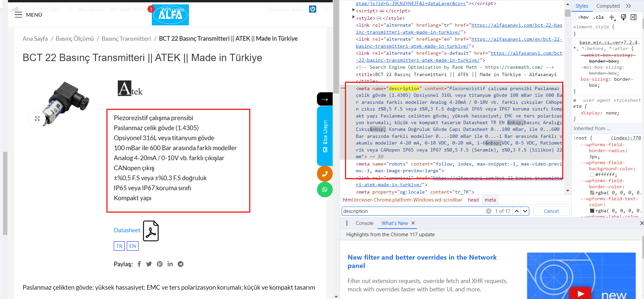Open the (index):770 source link
This screenshot has height=299, width=644.
pos(626,138)
